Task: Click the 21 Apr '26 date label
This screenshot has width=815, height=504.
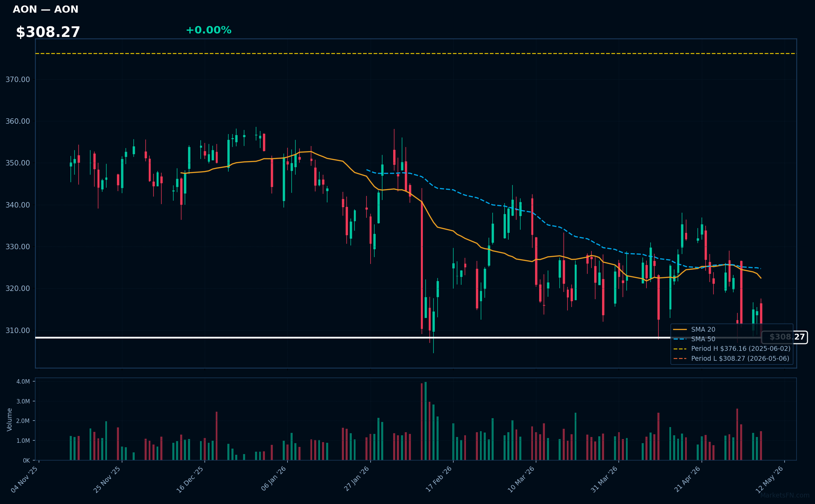Action: [x=687, y=479]
